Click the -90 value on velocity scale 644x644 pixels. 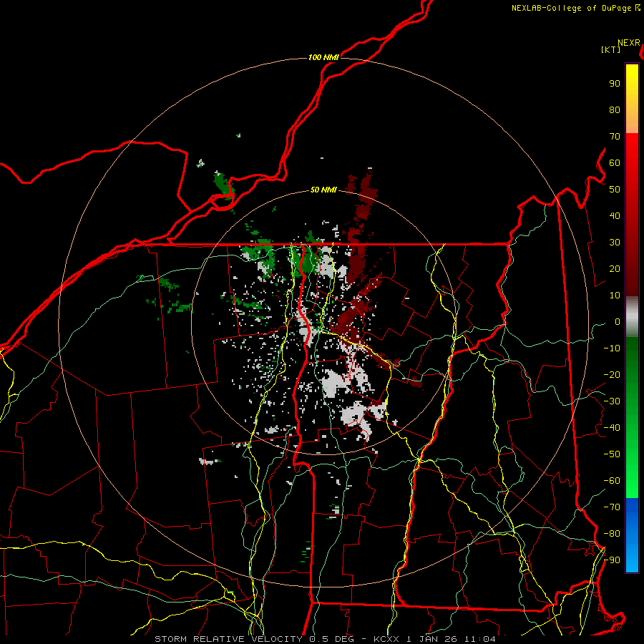tap(612, 560)
